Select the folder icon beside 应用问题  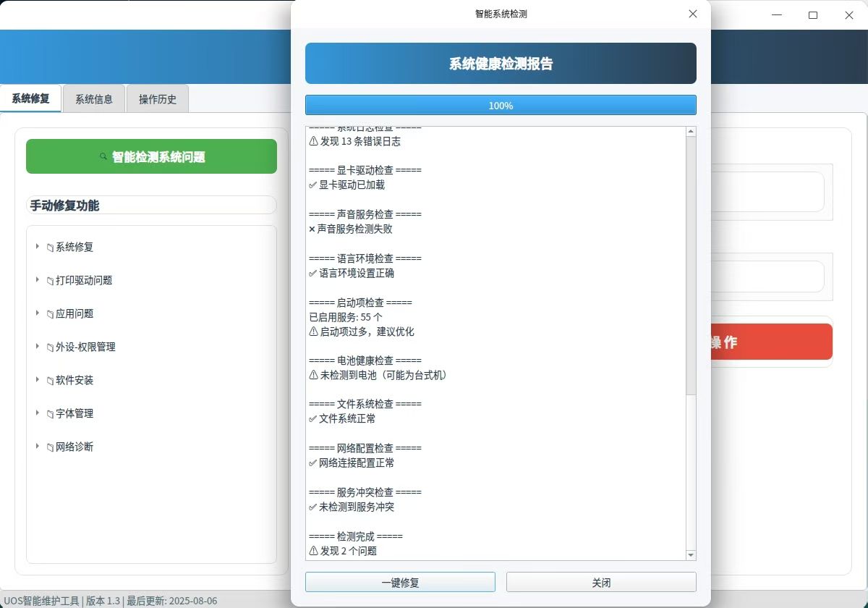[x=50, y=314]
